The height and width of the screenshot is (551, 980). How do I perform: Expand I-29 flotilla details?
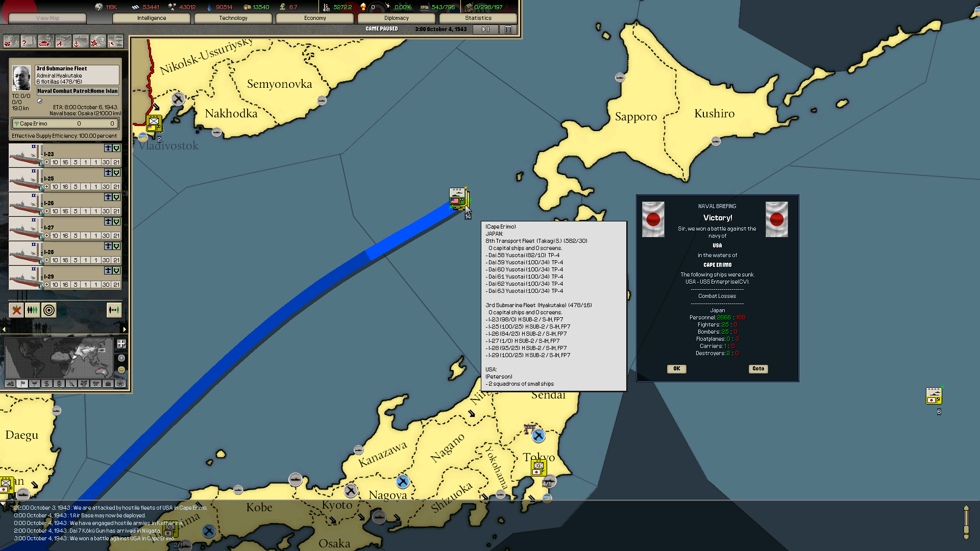point(47,285)
